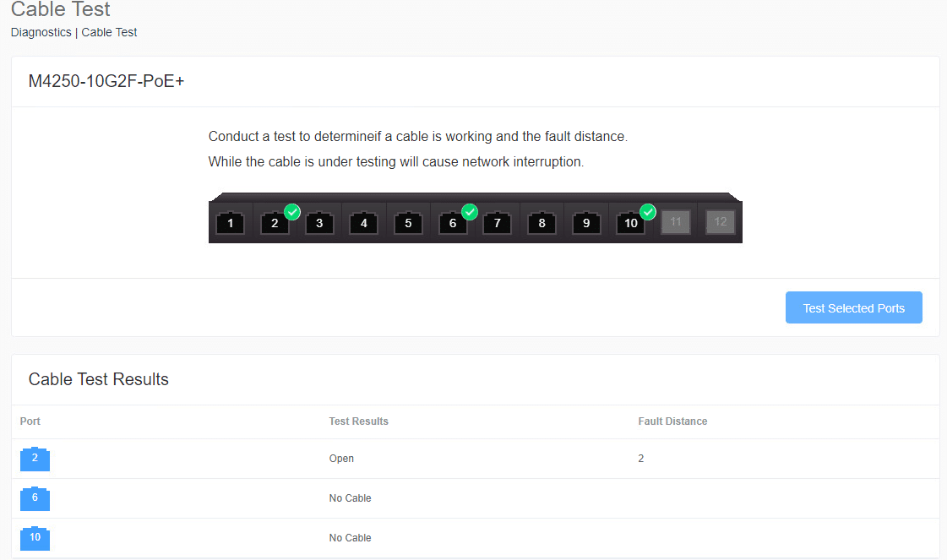Click the Cable Test Results heading
The width and height of the screenshot is (947, 560).
coord(99,379)
